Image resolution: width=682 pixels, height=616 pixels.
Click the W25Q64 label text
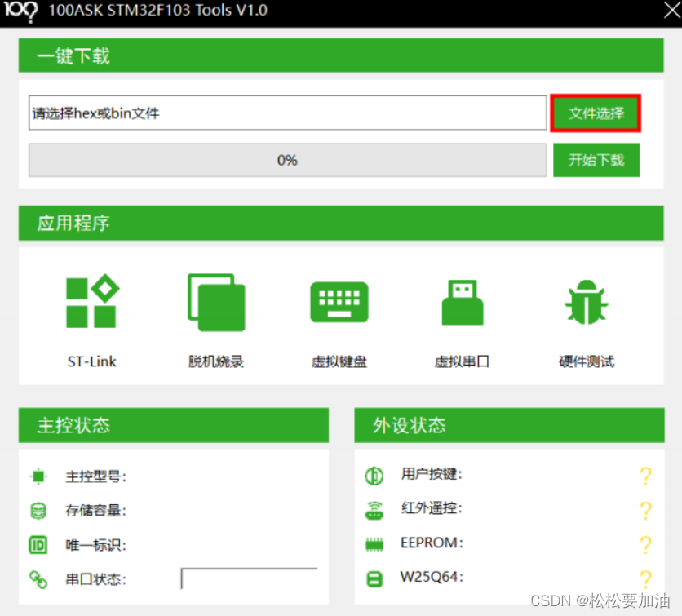pos(432,577)
